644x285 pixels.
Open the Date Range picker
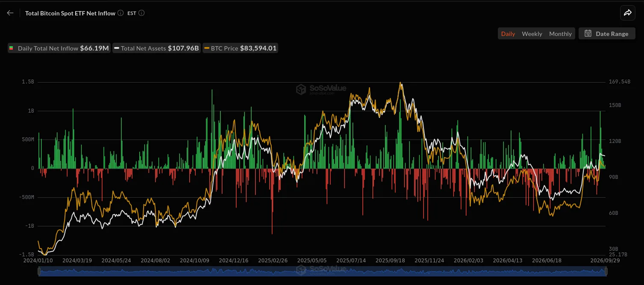[x=607, y=33]
